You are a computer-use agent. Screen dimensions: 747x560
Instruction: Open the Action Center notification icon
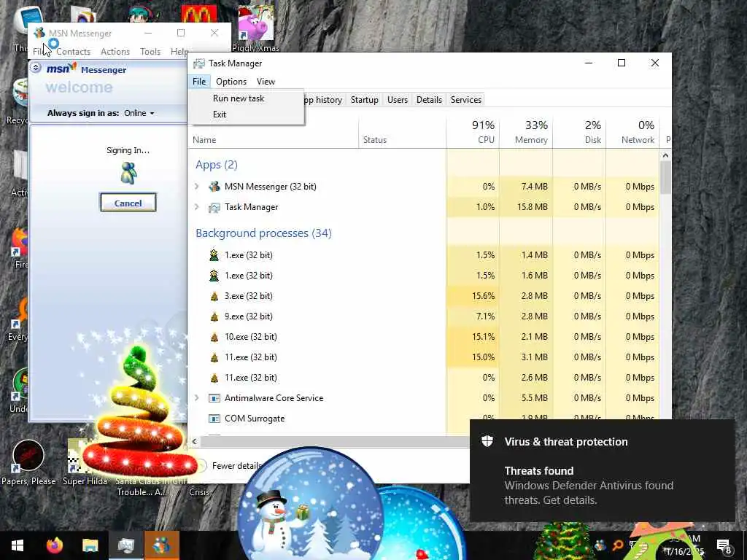click(x=724, y=545)
